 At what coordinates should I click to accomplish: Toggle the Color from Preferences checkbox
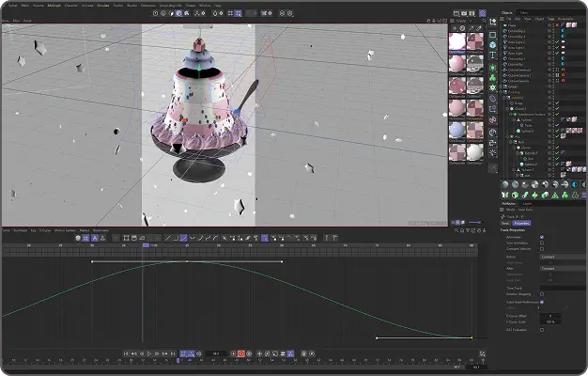tap(542, 302)
